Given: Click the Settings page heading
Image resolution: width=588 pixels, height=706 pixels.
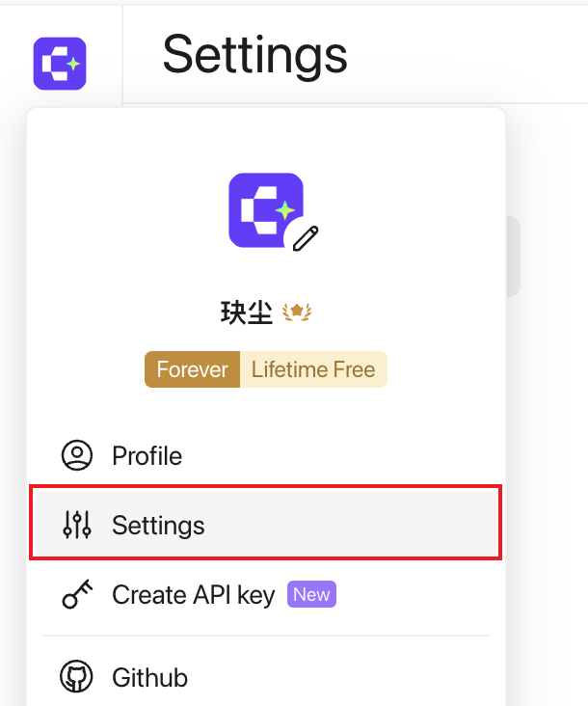Looking at the screenshot, I should pos(255,56).
